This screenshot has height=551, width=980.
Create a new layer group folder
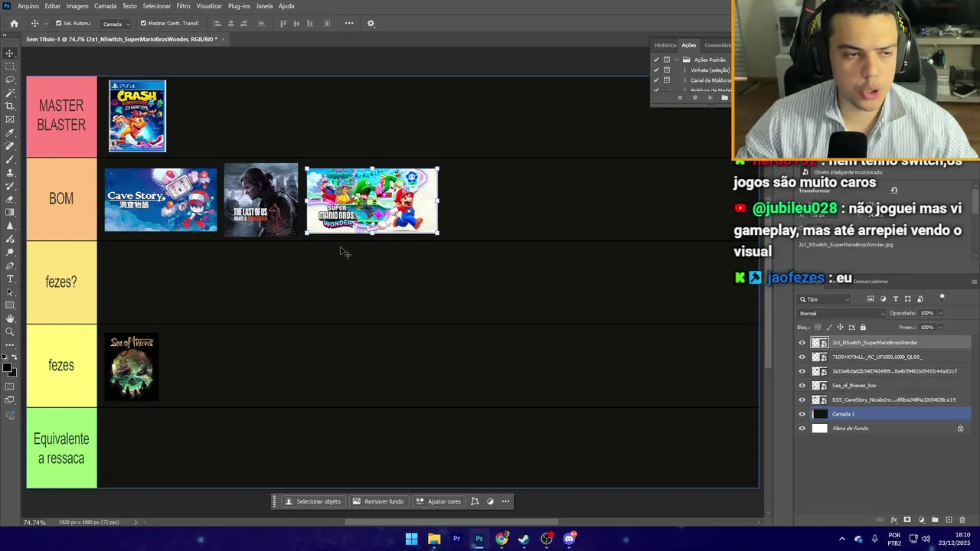click(935, 520)
